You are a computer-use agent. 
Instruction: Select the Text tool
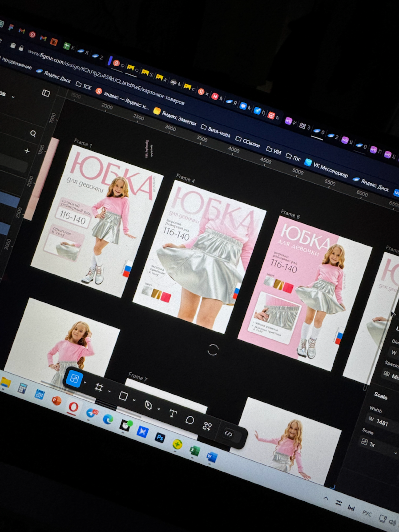tap(173, 413)
